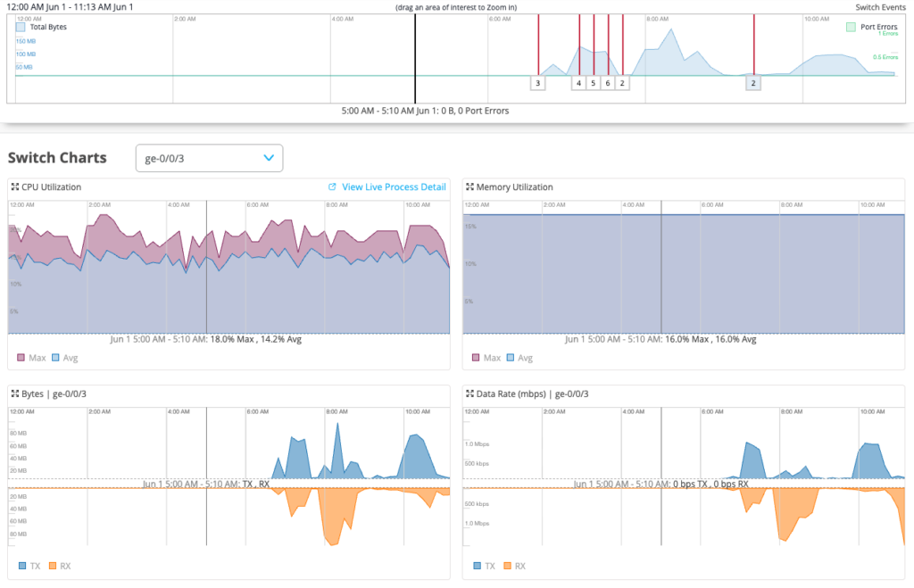
Task: Click the dropdown chevron arrow in port selector
Action: 269,158
